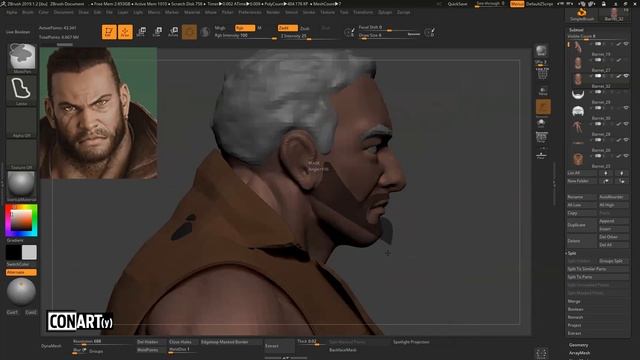Toggle eye visibility of Barret_26 subtool
This screenshot has width=640, height=360.
(x=626, y=140)
